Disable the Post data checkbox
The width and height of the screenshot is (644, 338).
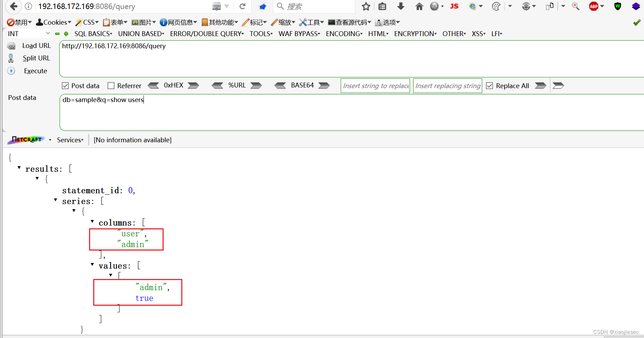(65, 85)
